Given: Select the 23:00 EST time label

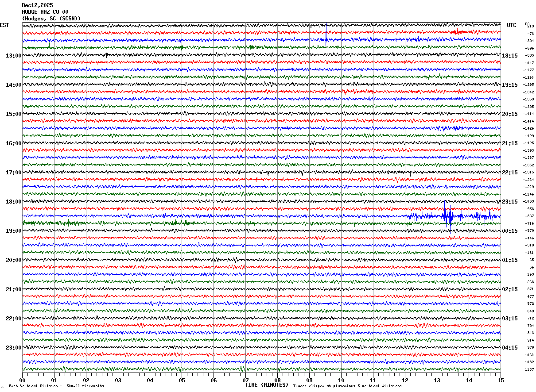Looking at the screenshot, I should coord(13,348).
